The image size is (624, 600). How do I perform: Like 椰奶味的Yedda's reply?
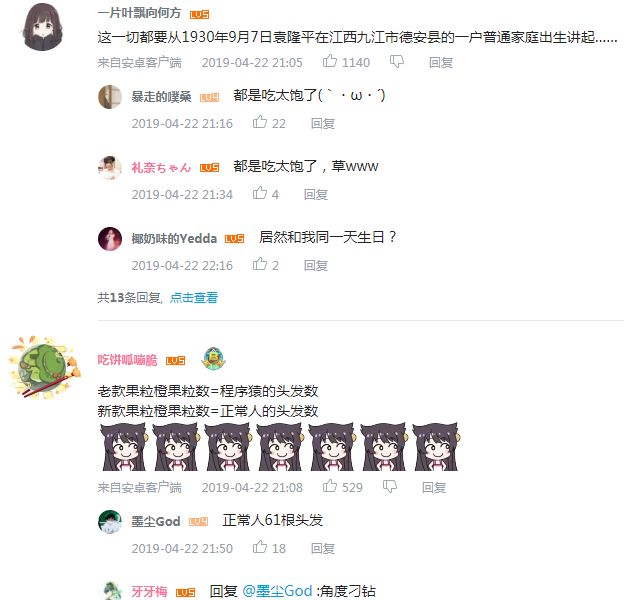pyautogui.click(x=260, y=264)
